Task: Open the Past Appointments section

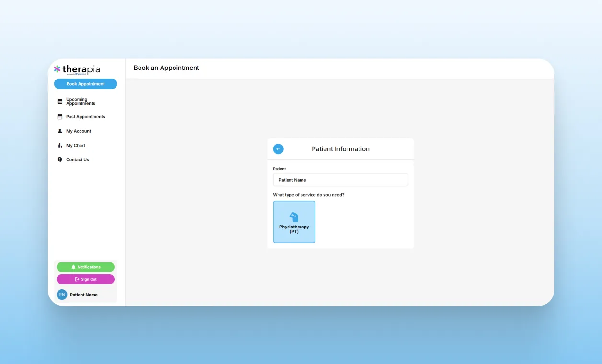Action: pos(85,116)
